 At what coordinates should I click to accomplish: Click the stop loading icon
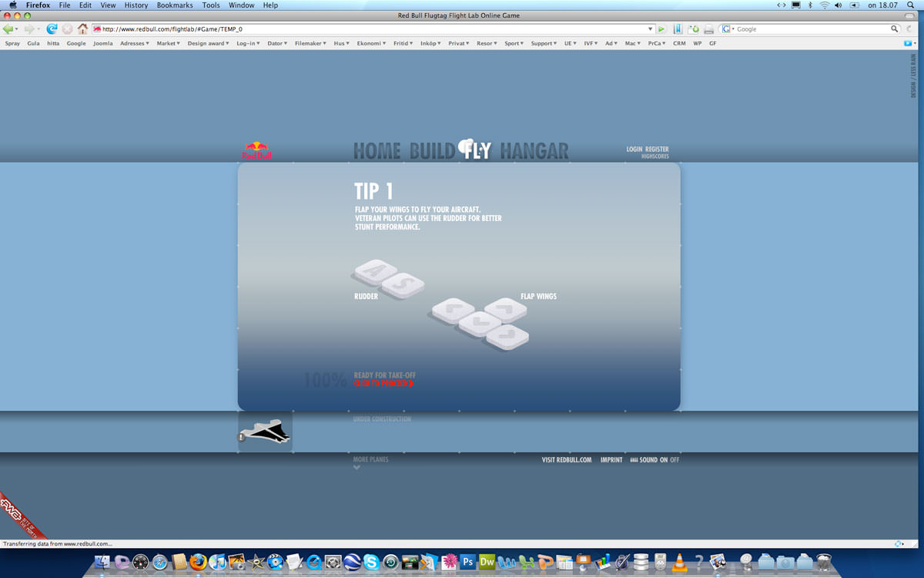click(67, 29)
